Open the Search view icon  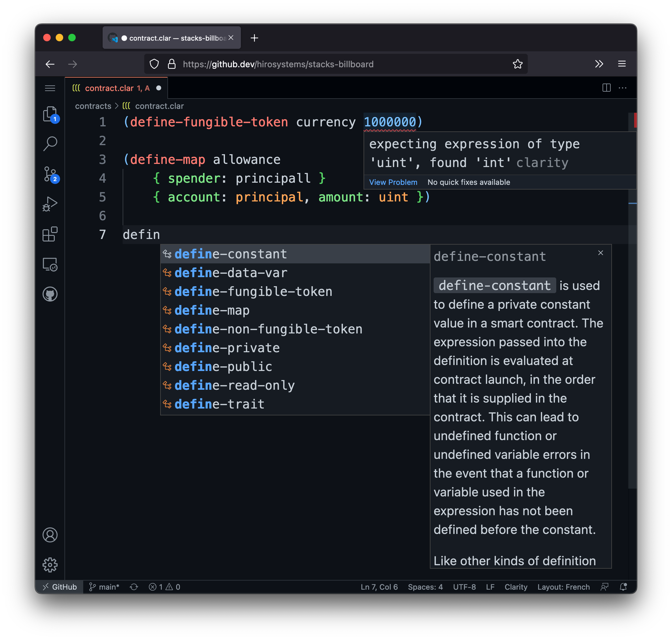pyautogui.click(x=50, y=144)
